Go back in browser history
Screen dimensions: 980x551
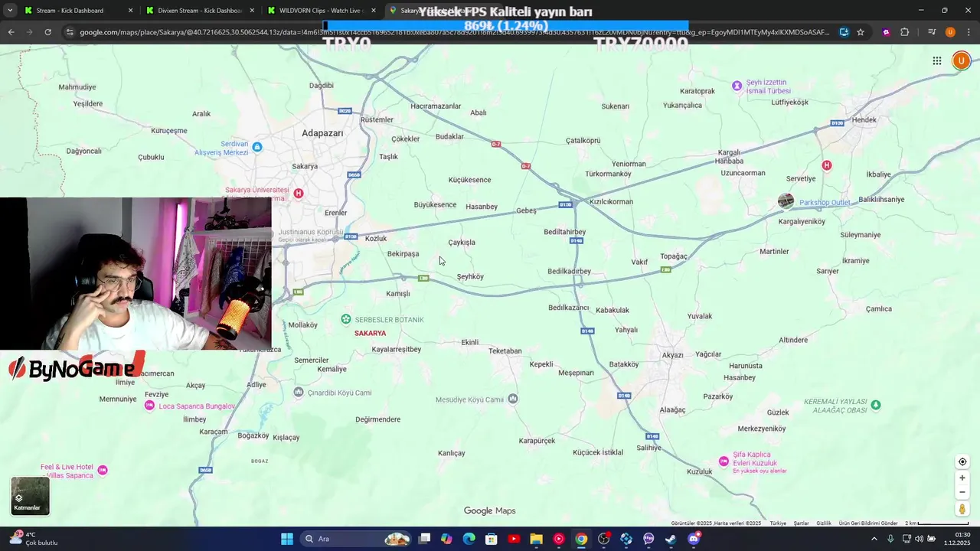11,32
